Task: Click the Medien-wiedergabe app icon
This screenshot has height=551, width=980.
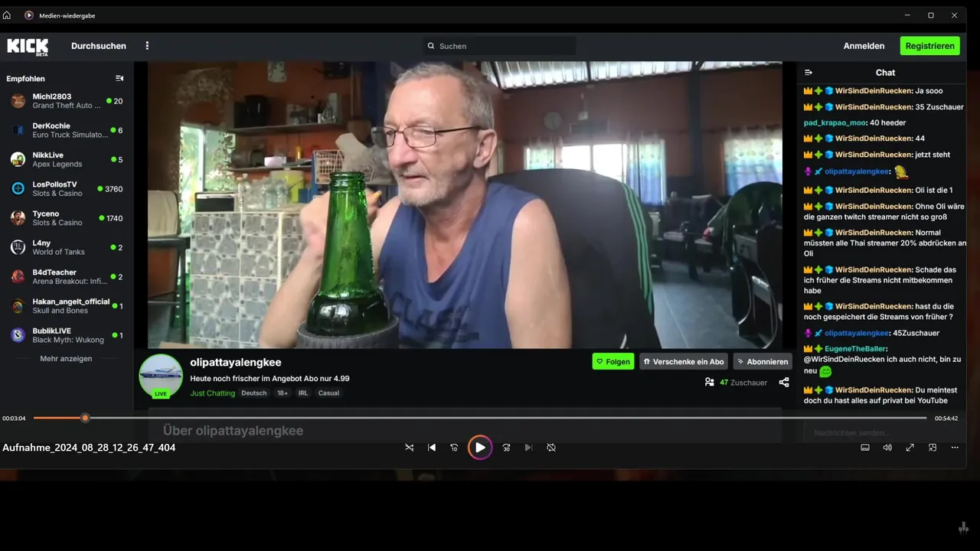Action: tap(29, 15)
